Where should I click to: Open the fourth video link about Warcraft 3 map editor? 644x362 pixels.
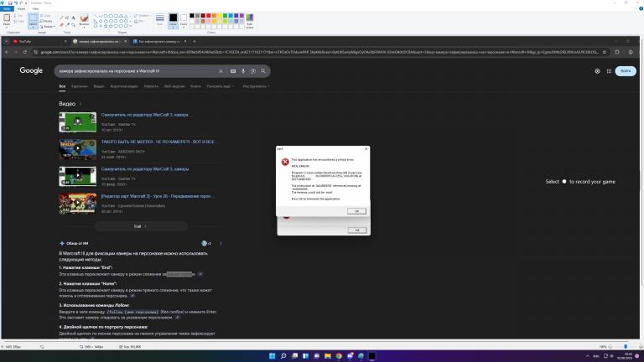(158, 196)
